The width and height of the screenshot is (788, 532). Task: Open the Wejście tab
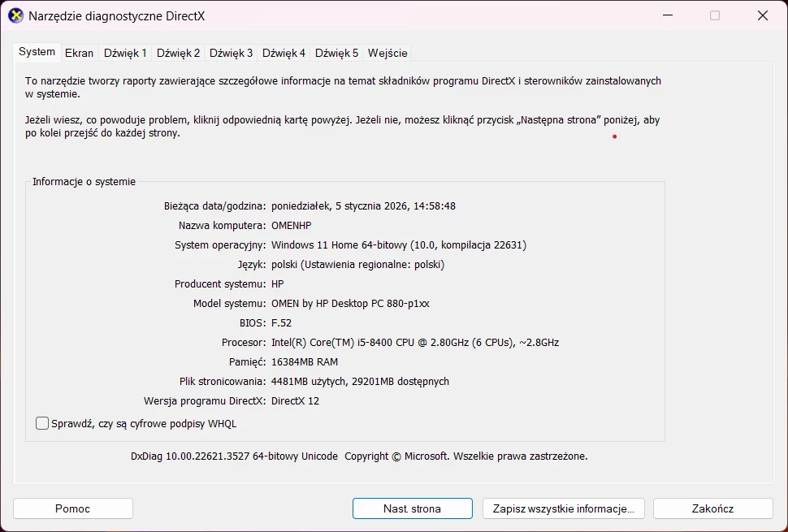tap(388, 53)
